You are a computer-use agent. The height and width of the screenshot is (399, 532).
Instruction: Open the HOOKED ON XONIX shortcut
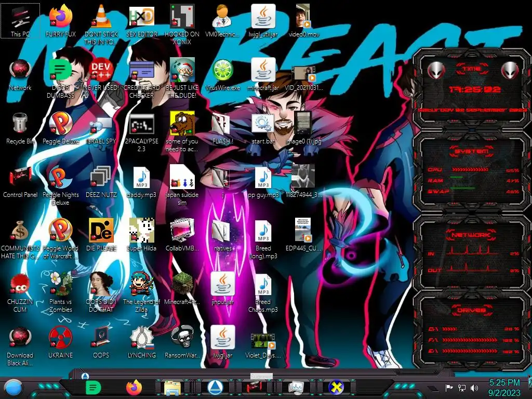tap(182, 24)
